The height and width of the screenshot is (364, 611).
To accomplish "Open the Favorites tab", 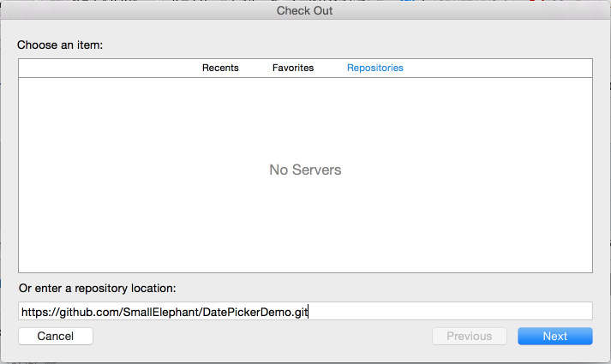I will (x=293, y=68).
